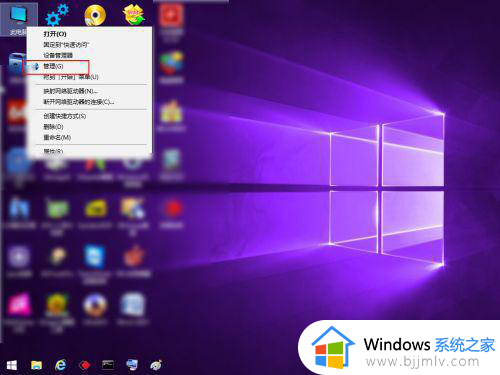The height and width of the screenshot is (375, 500).
Task: Open the orange-and-blue globe desktop icon
Action: pos(95,305)
